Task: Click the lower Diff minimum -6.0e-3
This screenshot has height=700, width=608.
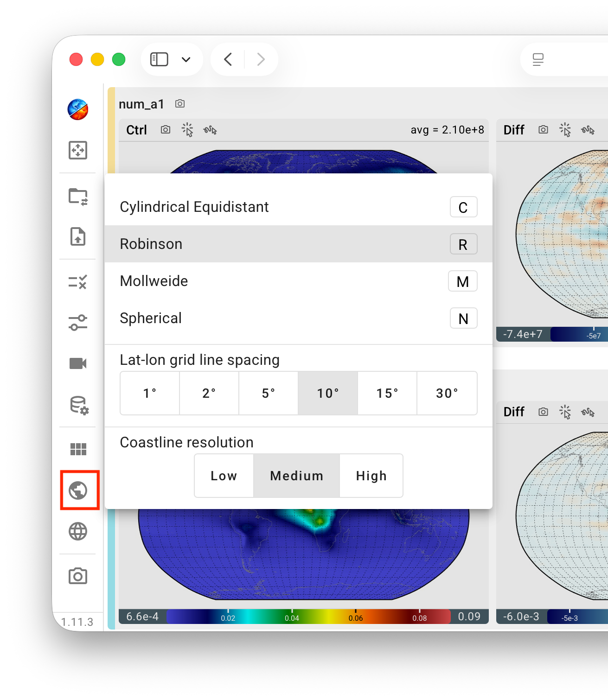Action: pyautogui.click(x=521, y=617)
